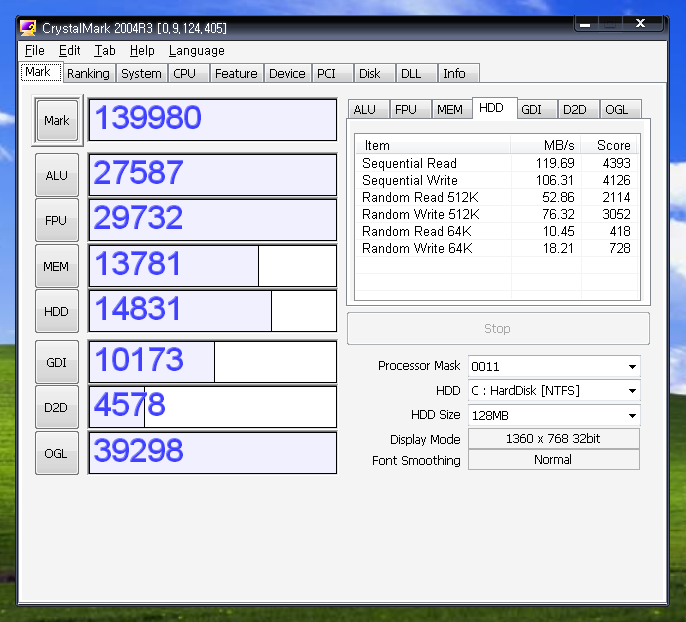The width and height of the screenshot is (686, 622).
Task: Run the ALU benchmark button
Action: pos(57,175)
